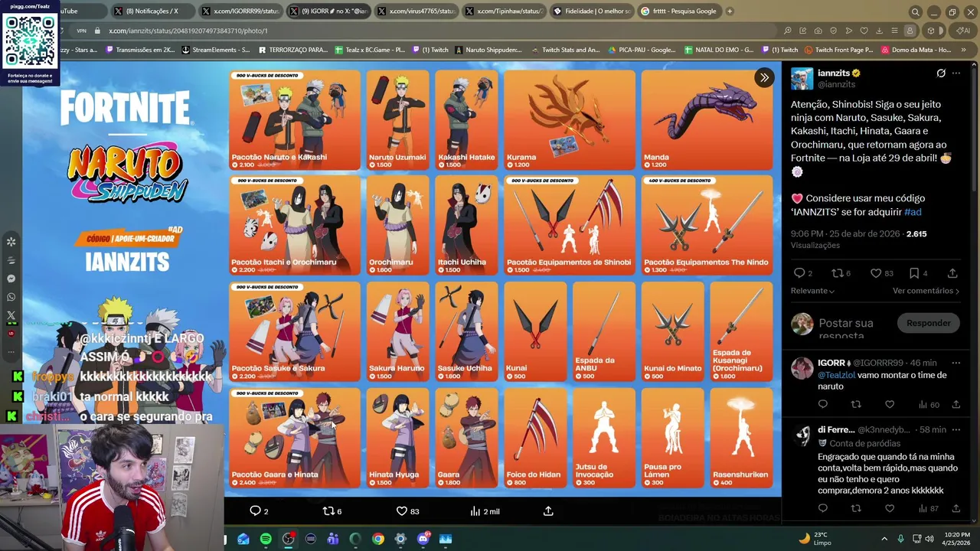Open Microsoft Teams from the taskbar

click(x=333, y=539)
